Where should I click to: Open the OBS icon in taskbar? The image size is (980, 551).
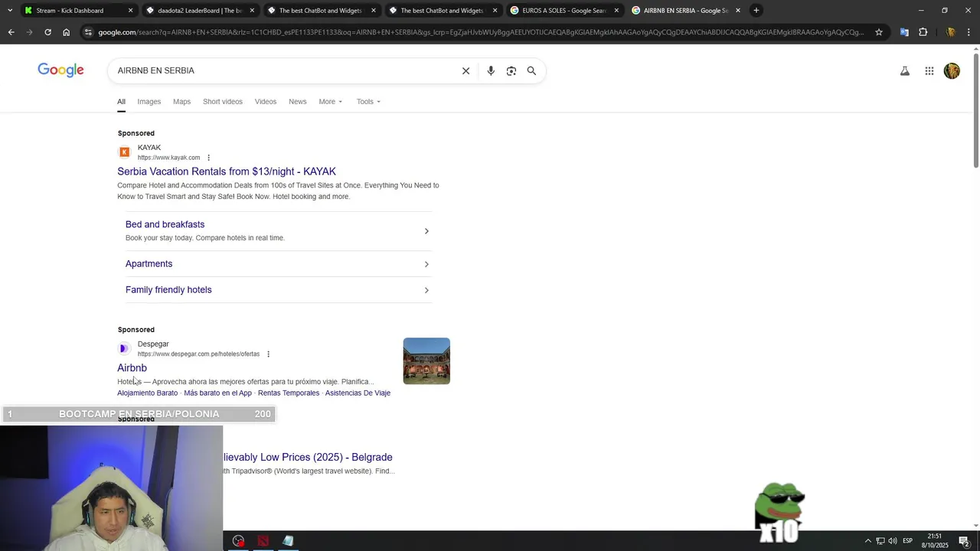tap(239, 541)
